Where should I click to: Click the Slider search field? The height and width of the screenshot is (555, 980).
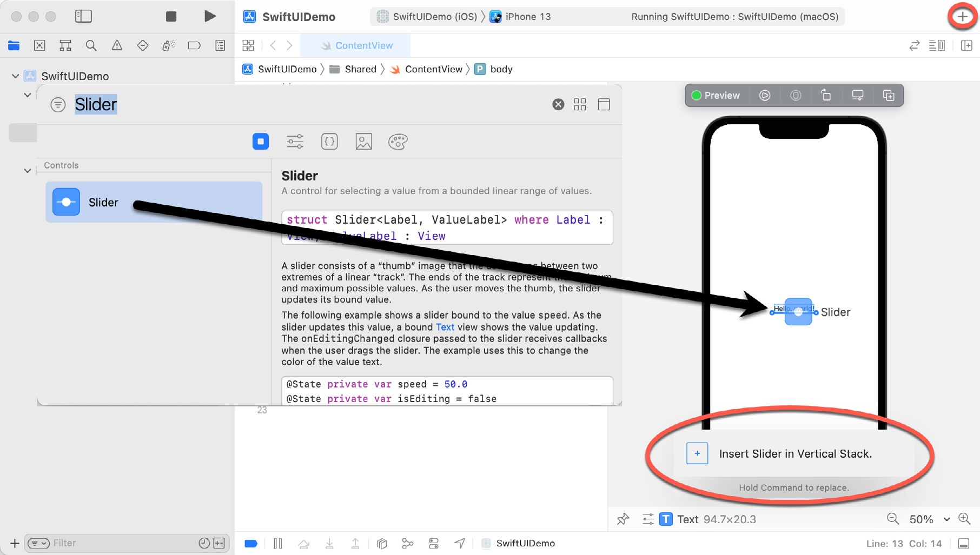coord(308,104)
